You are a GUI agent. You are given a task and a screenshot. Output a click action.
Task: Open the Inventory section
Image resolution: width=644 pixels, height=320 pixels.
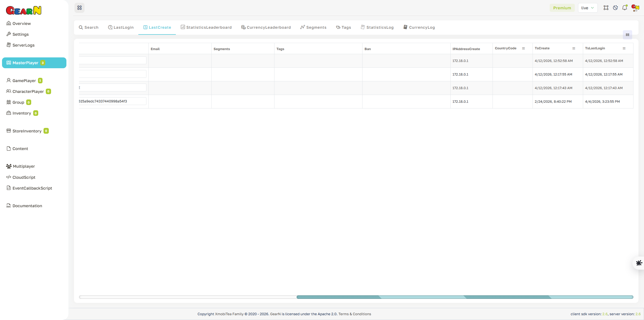click(21, 113)
